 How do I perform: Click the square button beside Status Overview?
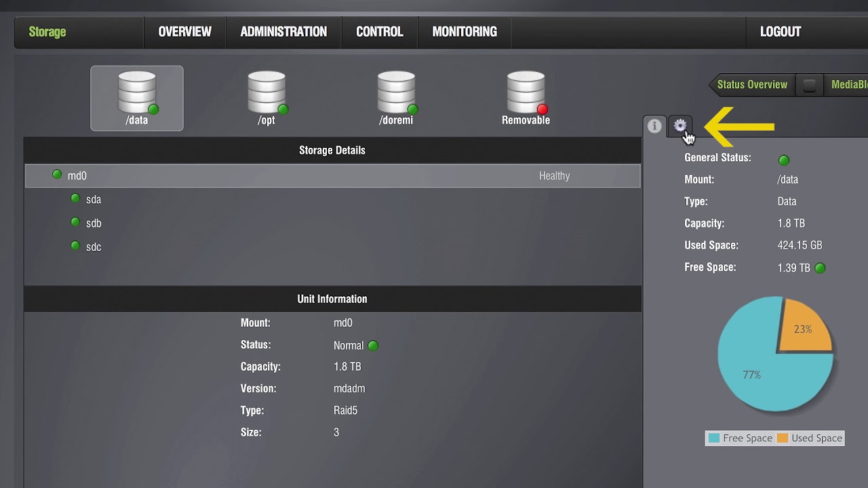point(809,85)
